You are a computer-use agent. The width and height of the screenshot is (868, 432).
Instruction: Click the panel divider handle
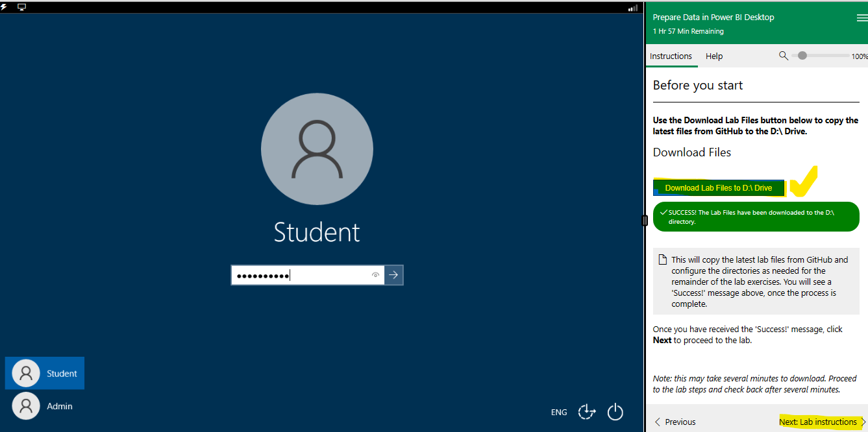coord(644,220)
